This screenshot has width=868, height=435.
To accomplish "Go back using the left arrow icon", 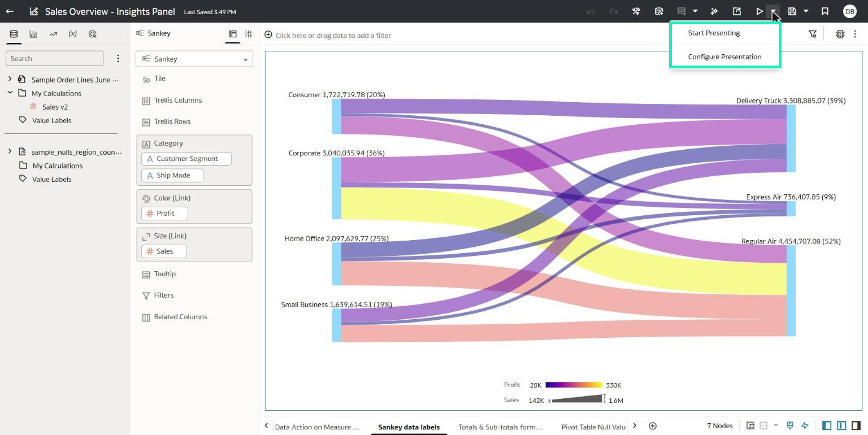I will 10,11.
